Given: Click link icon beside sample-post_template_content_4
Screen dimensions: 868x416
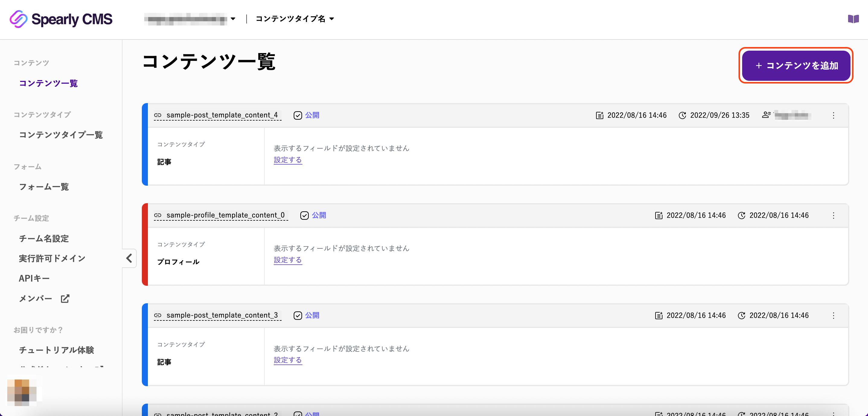Looking at the screenshot, I should [158, 115].
